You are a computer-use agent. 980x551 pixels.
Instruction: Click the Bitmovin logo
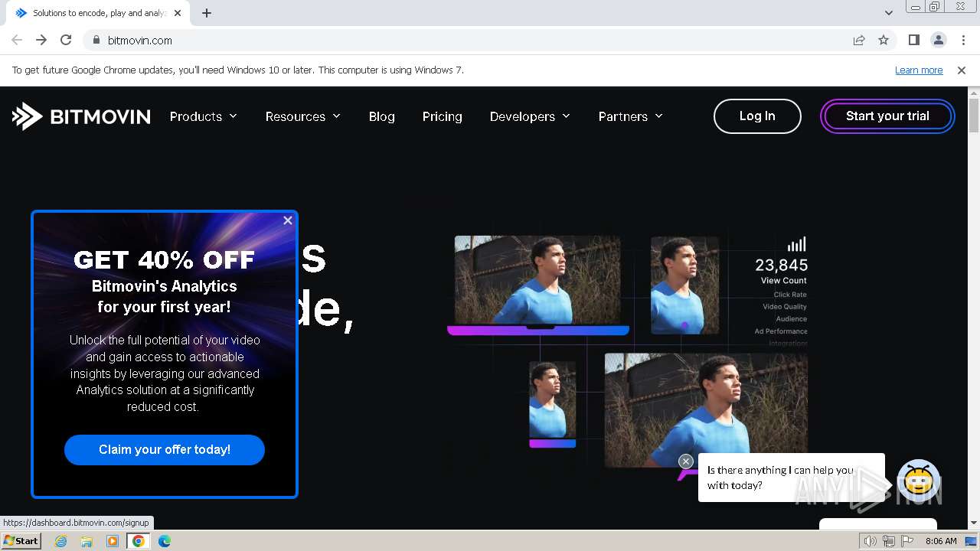click(81, 116)
